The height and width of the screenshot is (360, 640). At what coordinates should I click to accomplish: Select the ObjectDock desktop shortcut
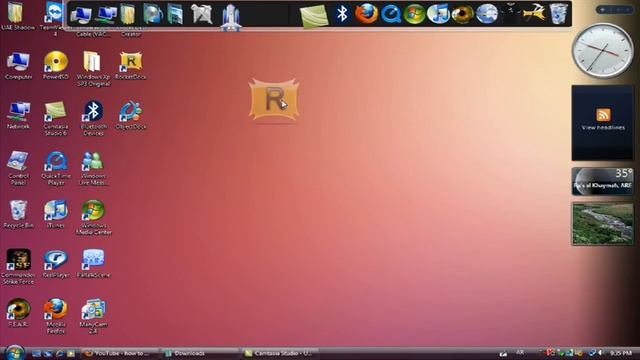pyautogui.click(x=131, y=115)
